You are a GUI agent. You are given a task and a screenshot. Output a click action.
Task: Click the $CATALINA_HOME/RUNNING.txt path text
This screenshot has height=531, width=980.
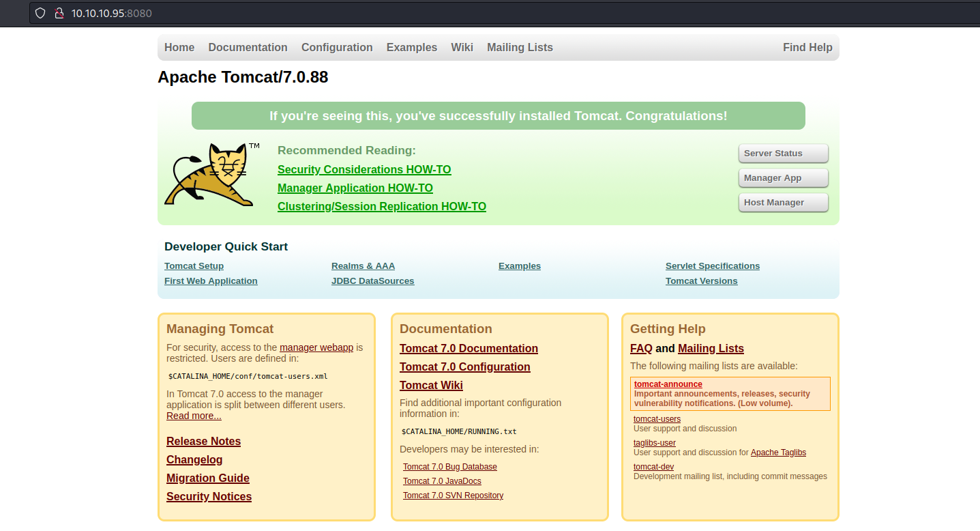pyautogui.click(x=459, y=431)
